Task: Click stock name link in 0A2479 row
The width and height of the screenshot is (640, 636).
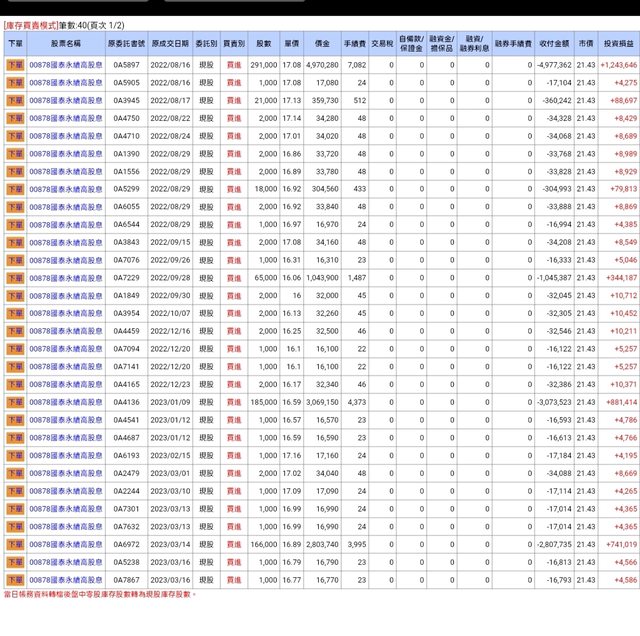Action: point(65,473)
